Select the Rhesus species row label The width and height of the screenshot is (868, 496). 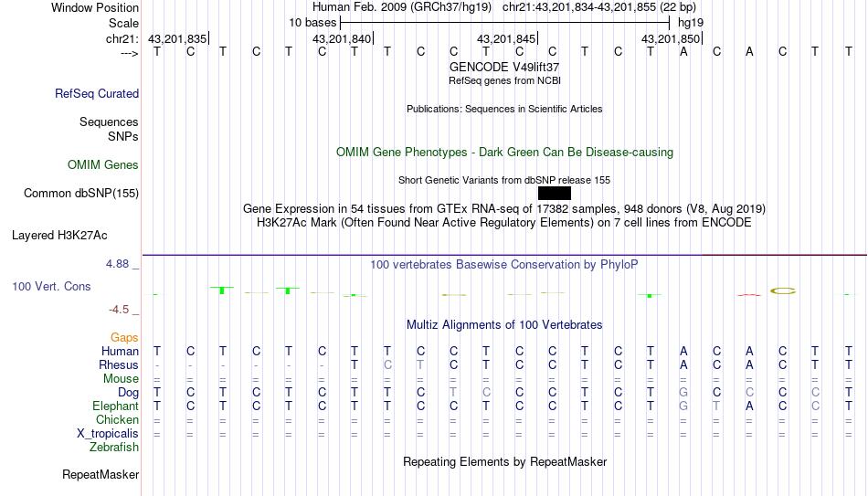119,364
